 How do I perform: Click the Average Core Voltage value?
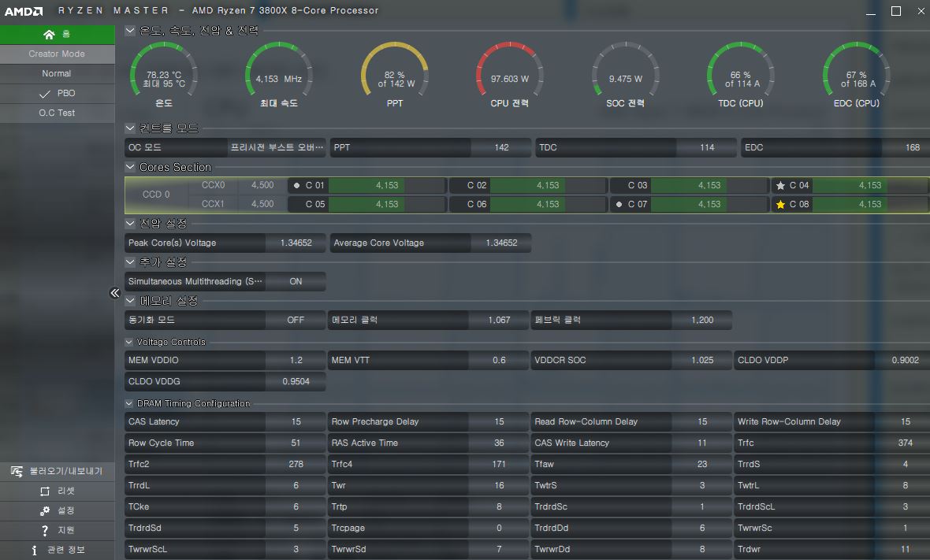click(501, 243)
